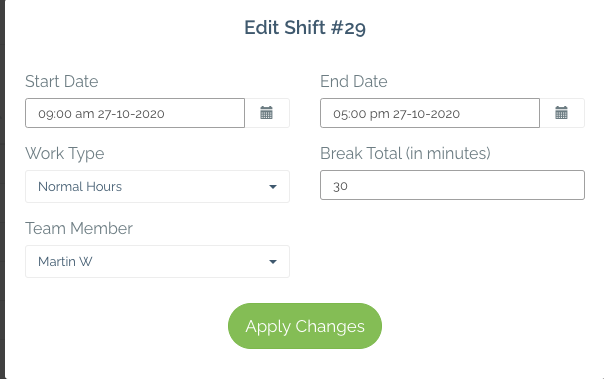Focus the Start Date text field
This screenshot has height=379, width=604.
135,113
